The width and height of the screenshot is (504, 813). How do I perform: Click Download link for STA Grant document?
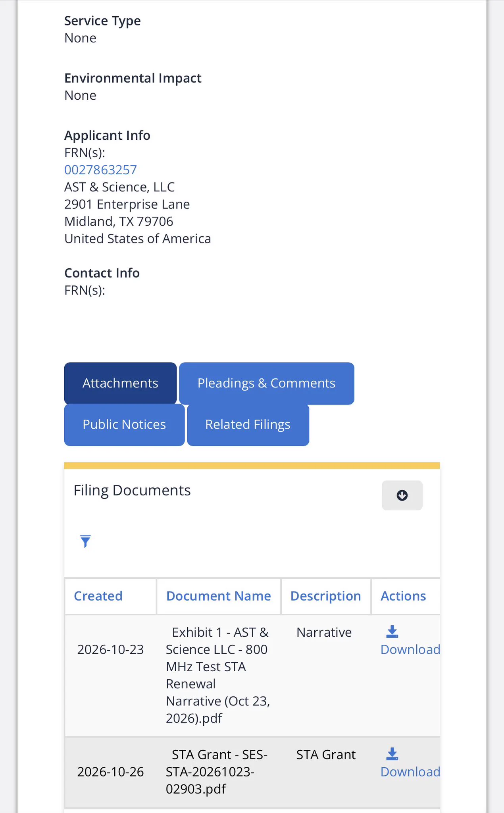(x=410, y=772)
